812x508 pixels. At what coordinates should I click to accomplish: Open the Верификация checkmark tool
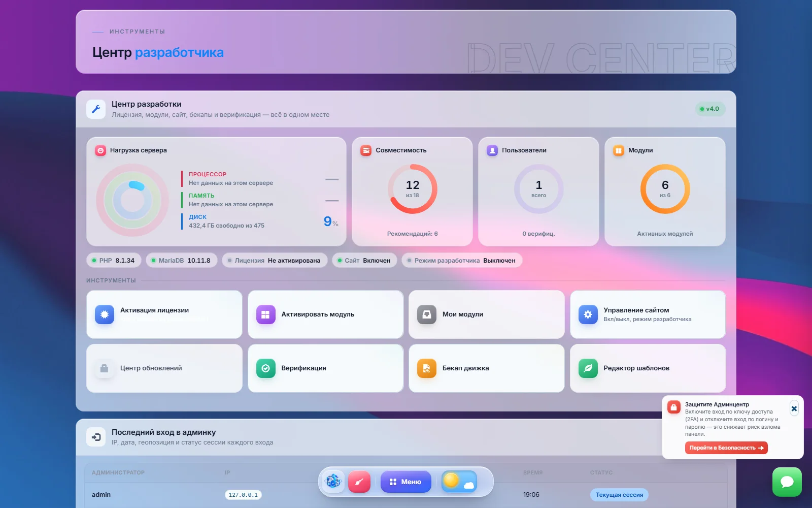pos(326,368)
